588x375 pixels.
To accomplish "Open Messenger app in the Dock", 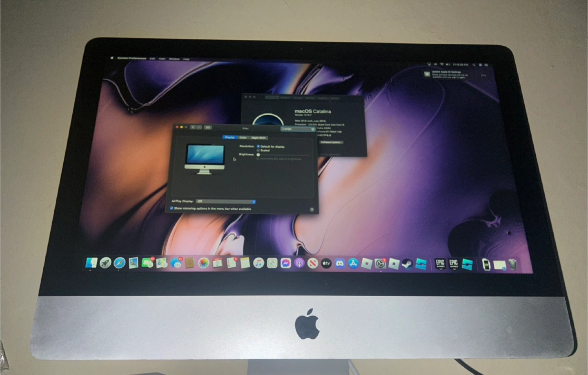I will click(286, 264).
